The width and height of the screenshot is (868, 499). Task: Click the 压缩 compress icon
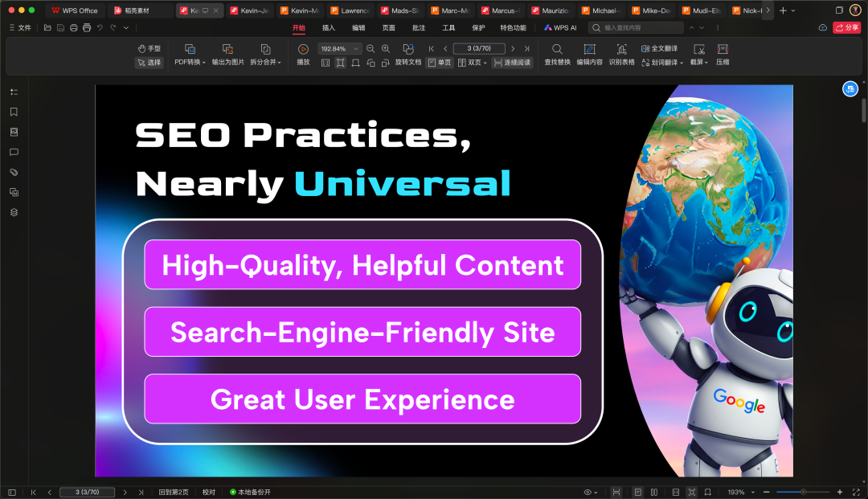(723, 49)
